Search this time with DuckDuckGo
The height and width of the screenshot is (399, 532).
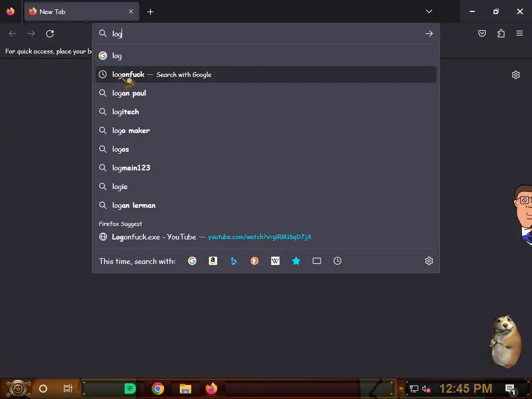tap(255, 261)
